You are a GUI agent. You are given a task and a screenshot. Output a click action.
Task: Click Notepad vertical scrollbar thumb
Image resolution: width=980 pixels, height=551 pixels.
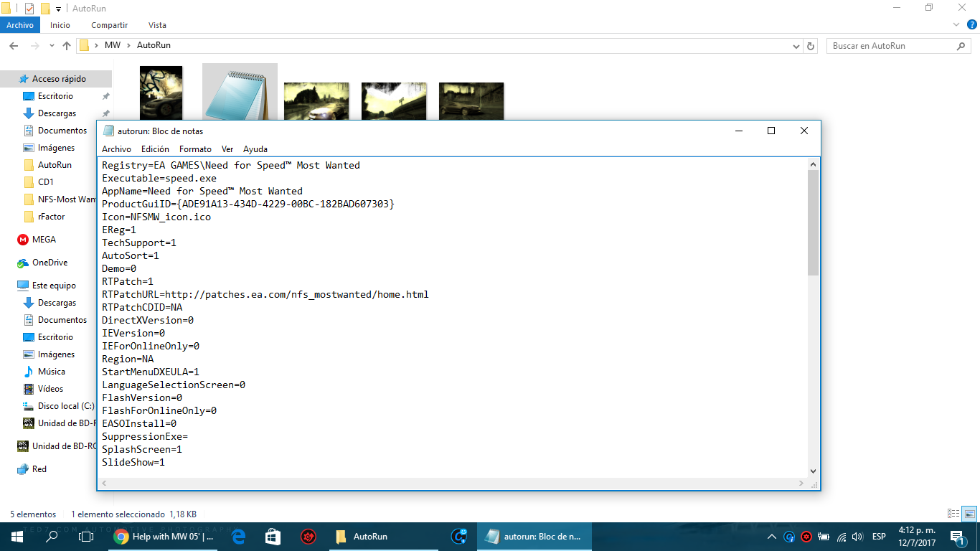813,223
